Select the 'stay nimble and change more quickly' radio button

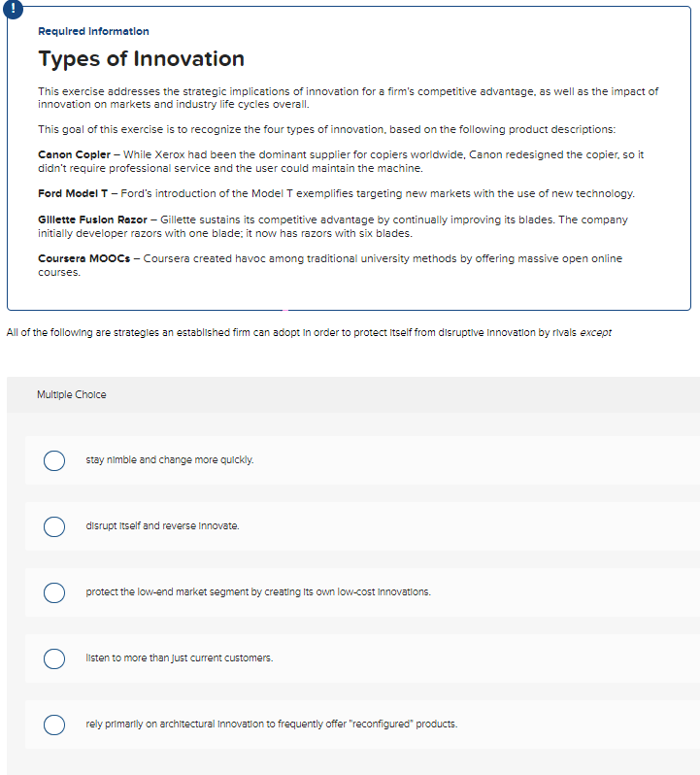pyautogui.click(x=54, y=460)
